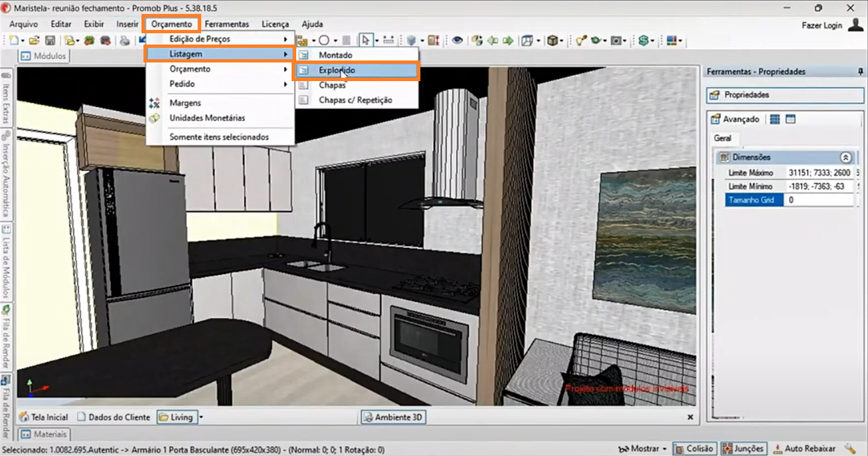Image resolution: width=868 pixels, height=456 pixels.
Task: Open the Ferramentas menu
Action: click(x=226, y=24)
